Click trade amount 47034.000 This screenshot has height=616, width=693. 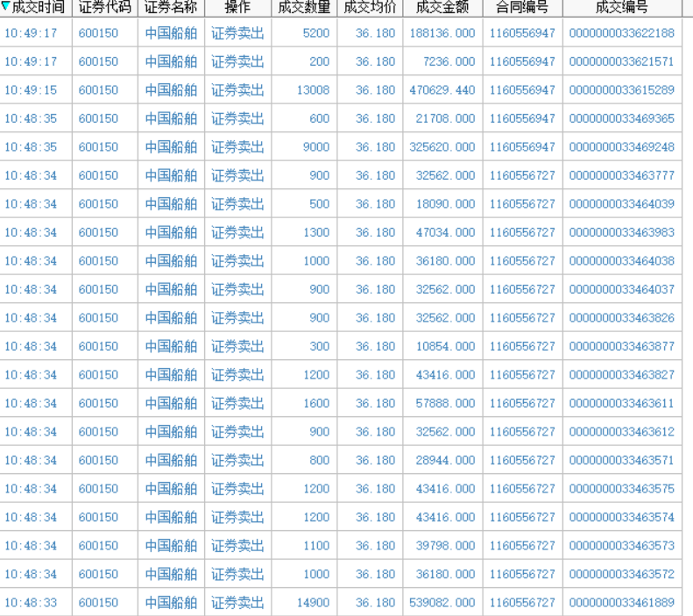tap(445, 233)
